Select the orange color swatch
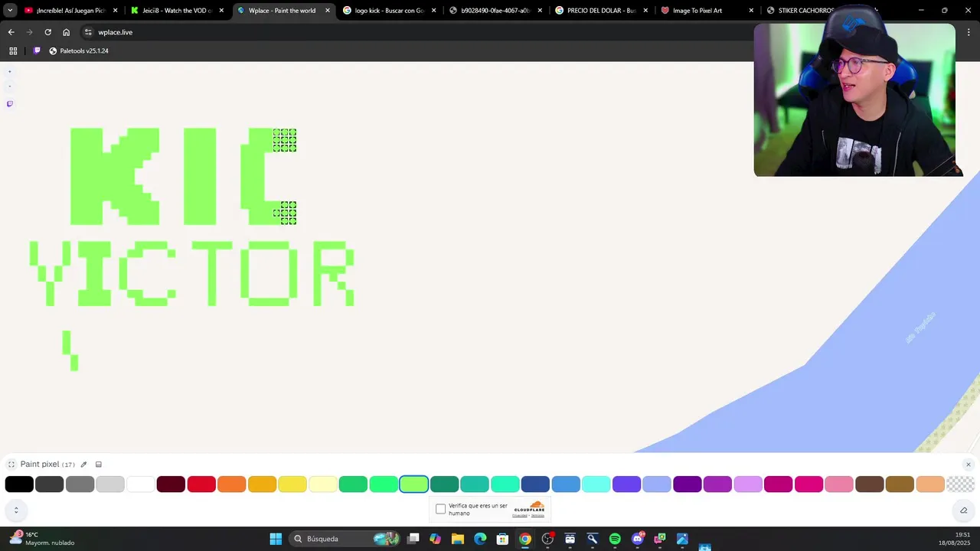The height and width of the screenshot is (551, 980). tap(232, 484)
